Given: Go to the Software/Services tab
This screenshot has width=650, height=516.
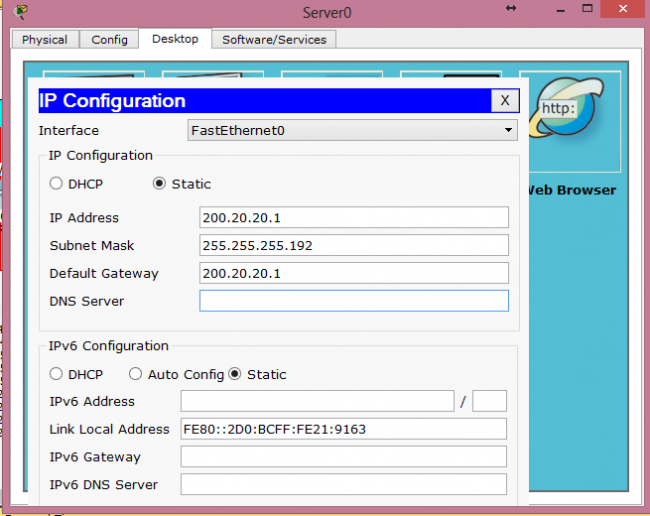Looking at the screenshot, I should pyautogui.click(x=274, y=39).
